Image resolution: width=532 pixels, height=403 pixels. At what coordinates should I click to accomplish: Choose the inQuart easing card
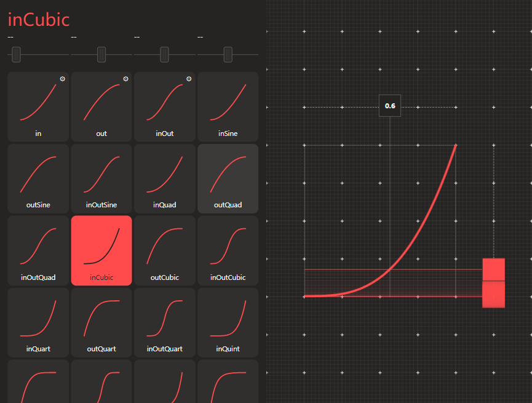coord(38,322)
